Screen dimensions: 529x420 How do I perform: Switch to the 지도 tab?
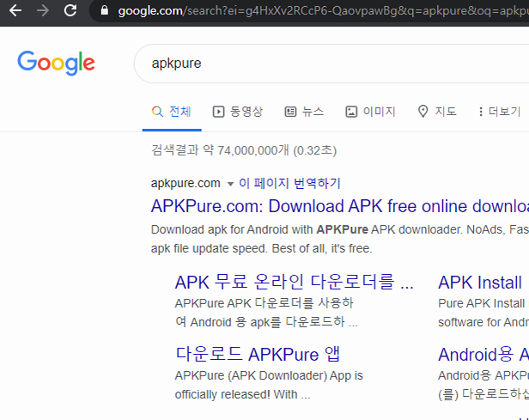[437, 112]
